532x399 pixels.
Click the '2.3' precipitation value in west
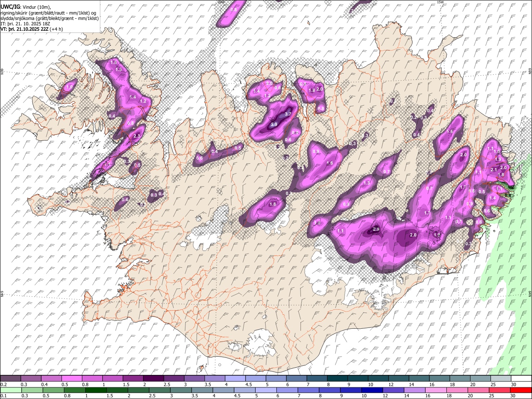point(137,136)
